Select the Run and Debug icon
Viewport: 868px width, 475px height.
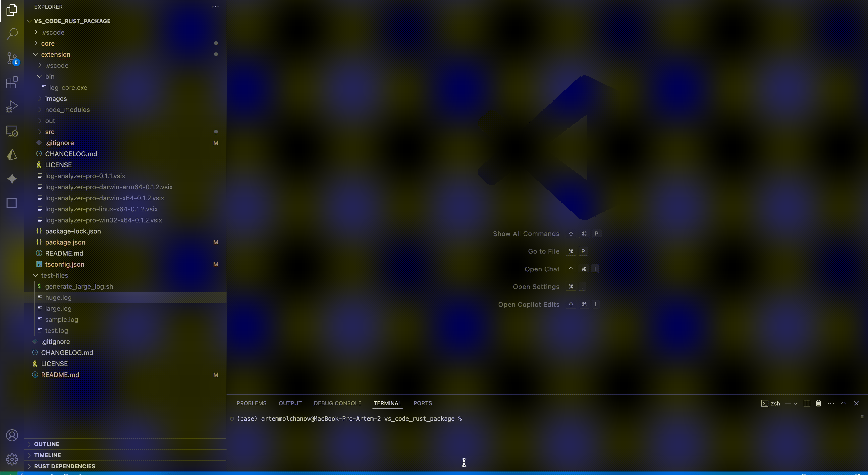[x=12, y=106]
